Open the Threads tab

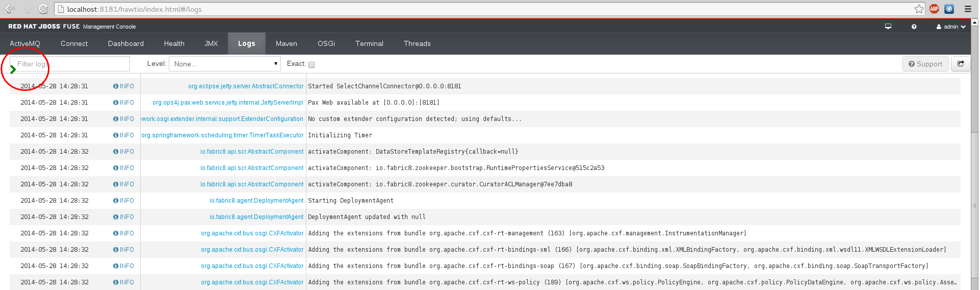[x=417, y=44]
